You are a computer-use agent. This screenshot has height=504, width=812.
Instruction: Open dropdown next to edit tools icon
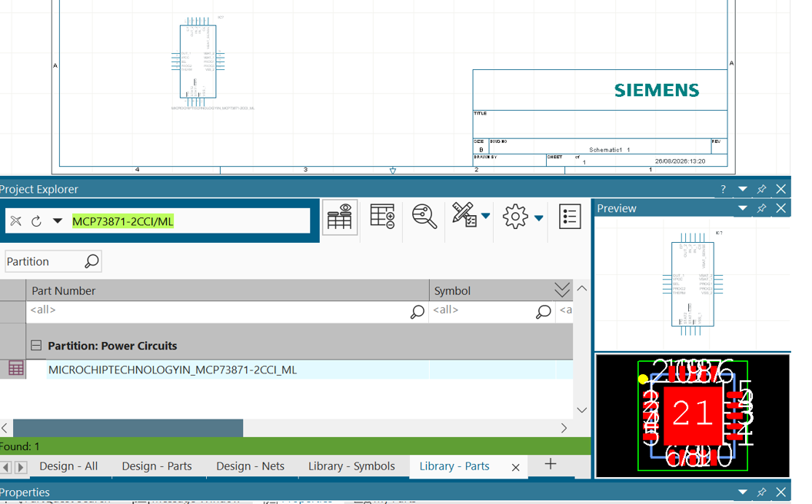tap(486, 216)
